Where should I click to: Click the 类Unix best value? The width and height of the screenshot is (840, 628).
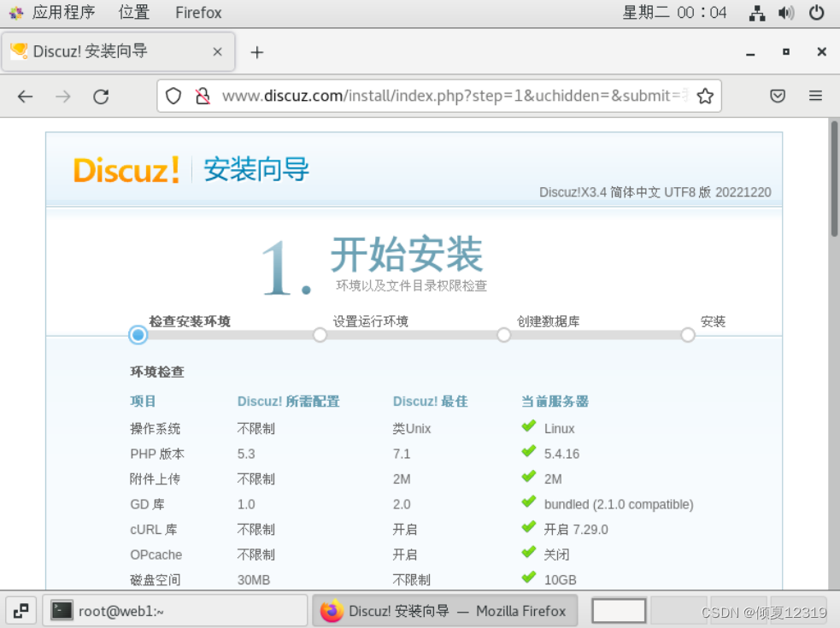click(x=411, y=429)
